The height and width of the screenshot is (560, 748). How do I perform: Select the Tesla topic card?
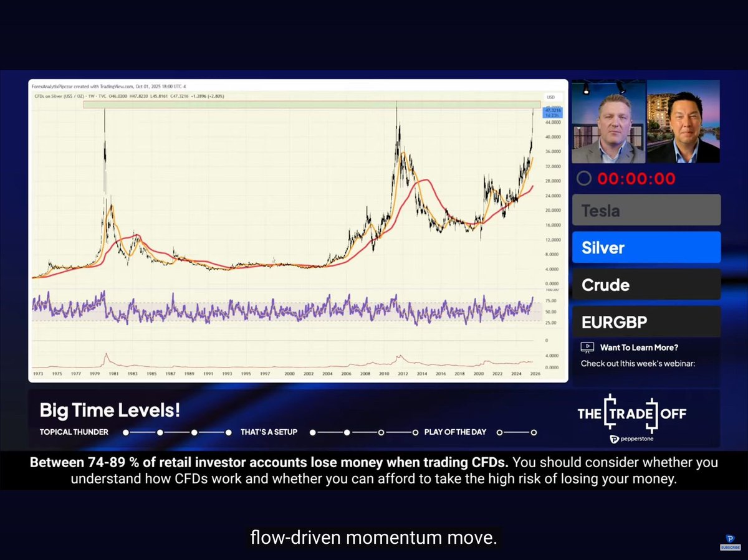[x=646, y=210]
